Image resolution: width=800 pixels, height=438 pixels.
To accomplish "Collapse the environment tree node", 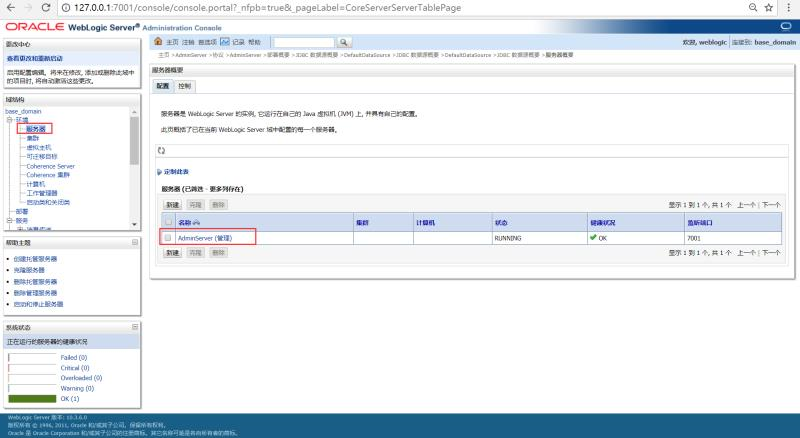I will (9, 119).
